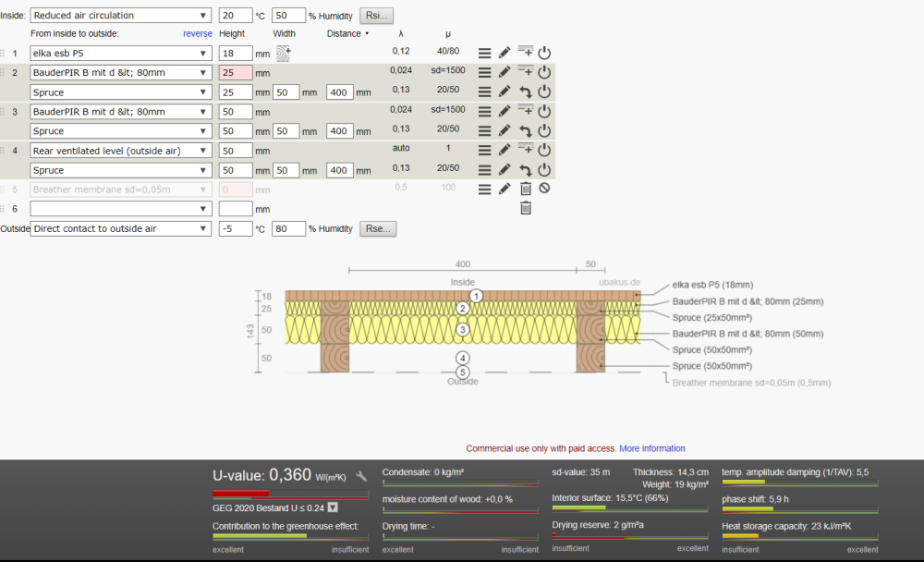Edit the 25 mm Spruce stud with pencil
This screenshot has height=562, width=924.
point(505,92)
